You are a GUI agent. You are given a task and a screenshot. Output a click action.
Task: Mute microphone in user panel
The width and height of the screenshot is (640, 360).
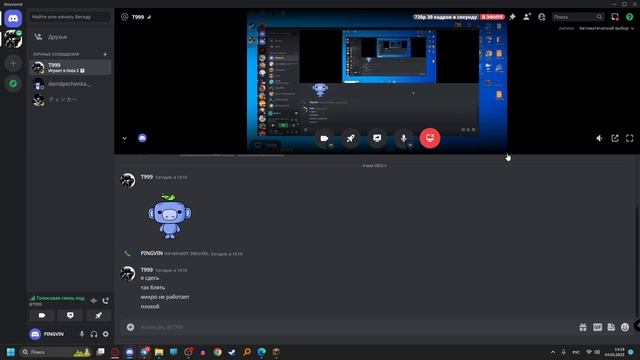coord(82,334)
